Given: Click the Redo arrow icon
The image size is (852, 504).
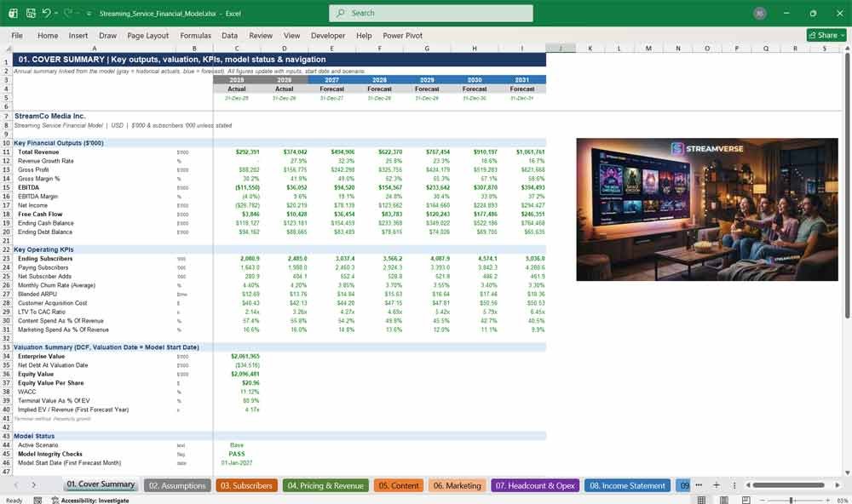Looking at the screenshot, I should (68, 13).
